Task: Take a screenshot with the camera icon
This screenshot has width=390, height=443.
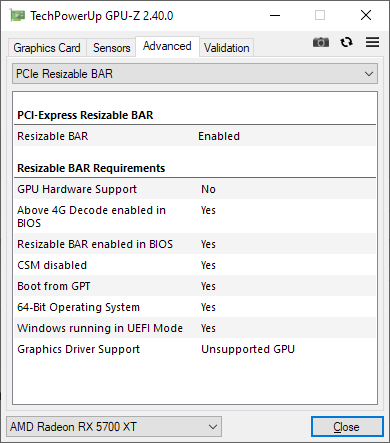Action: tap(321, 42)
